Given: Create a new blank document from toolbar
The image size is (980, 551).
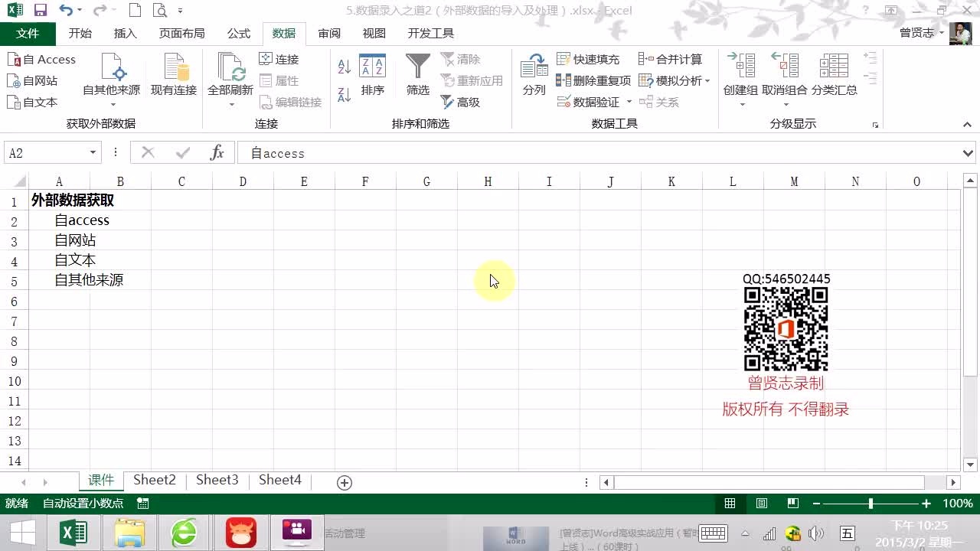Looking at the screenshot, I should pos(135,11).
